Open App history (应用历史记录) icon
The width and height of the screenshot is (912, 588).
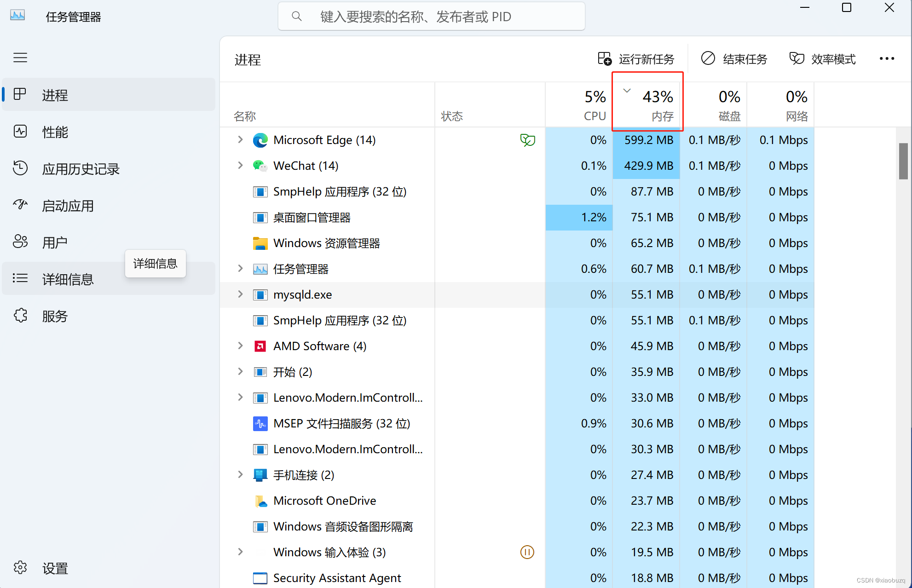click(20, 168)
